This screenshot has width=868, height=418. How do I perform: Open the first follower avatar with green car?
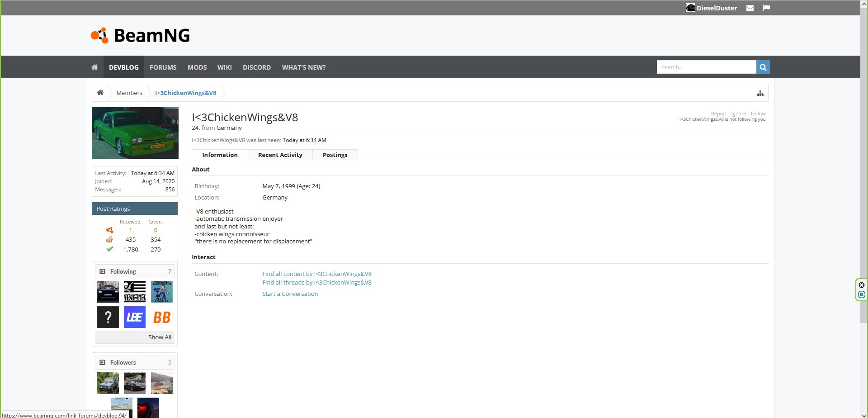pos(108,383)
